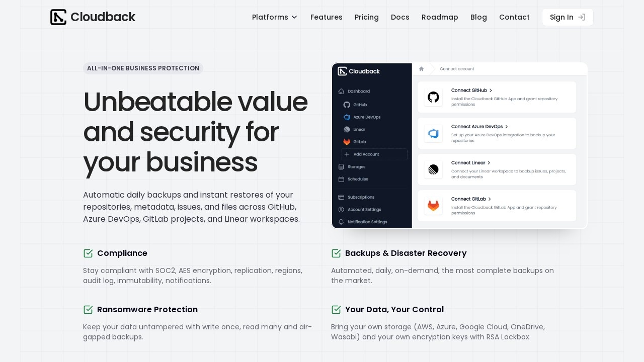644x362 pixels.
Task: Open the Features nav item
Action: 327,17
